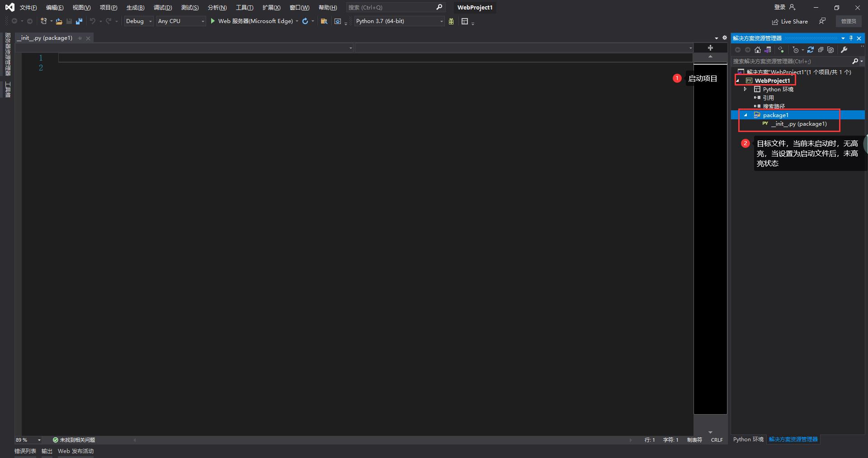Image resolution: width=868 pixels, height=458 pixels.
Task: Refresh the Solution Explorer icon
Action: [811, 50]
